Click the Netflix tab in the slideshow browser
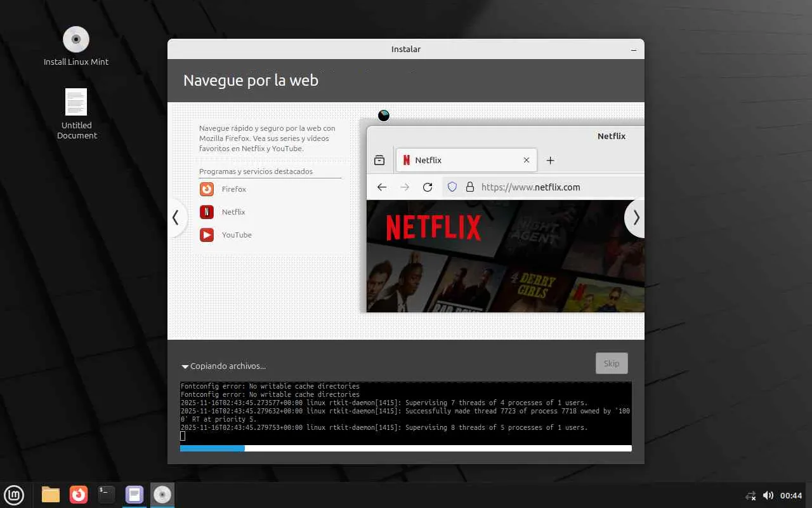 coord(467,160)
